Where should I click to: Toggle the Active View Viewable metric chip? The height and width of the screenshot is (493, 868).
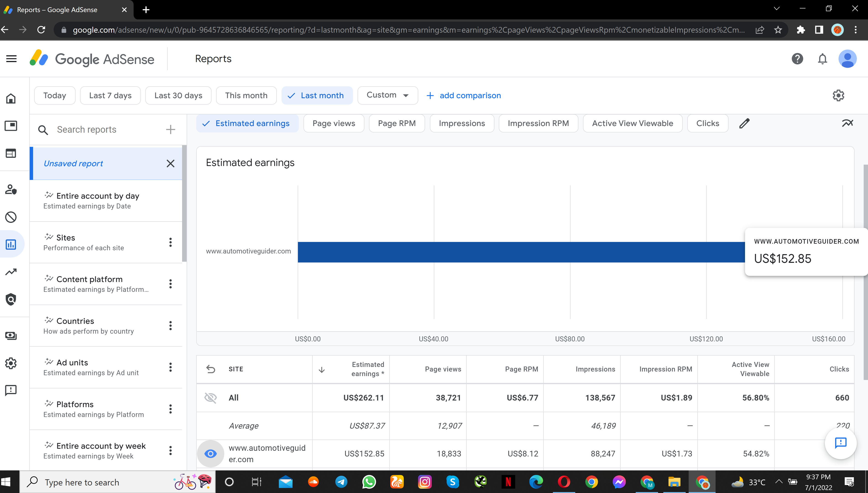[632, 123]
